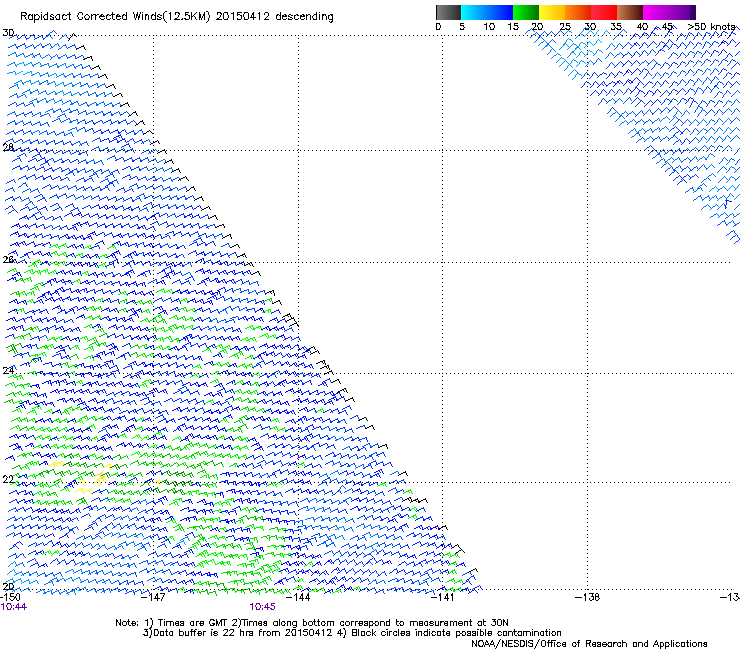
Task: Click the latitude label '20'
Action: (8, 587)
